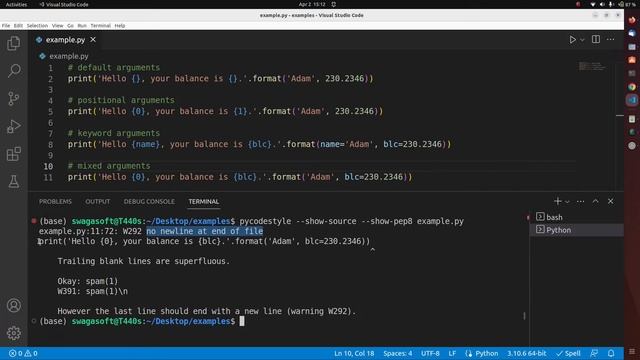This screenshot has width=640, height=360.
Task: Click example.py in the breadcrumb
Action: pos(69,56)
